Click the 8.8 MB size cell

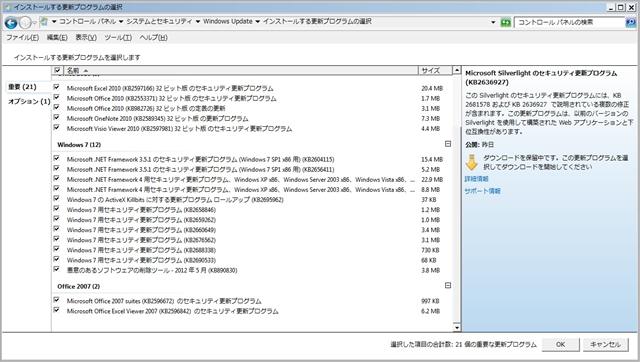click(431, 190)
